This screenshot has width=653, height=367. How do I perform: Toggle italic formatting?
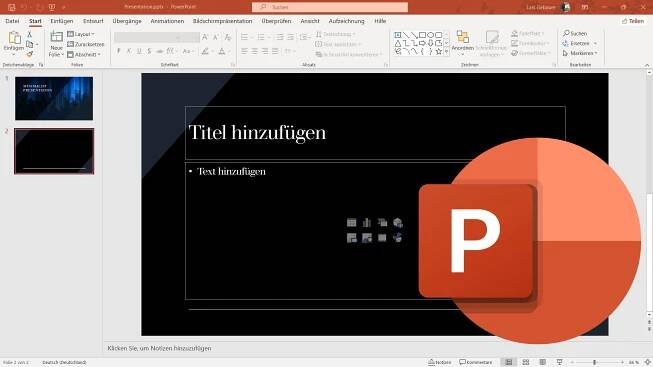(129, 51)
